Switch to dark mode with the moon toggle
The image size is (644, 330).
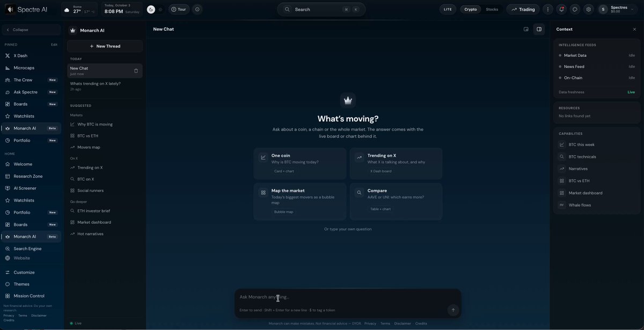coord(151,9)
